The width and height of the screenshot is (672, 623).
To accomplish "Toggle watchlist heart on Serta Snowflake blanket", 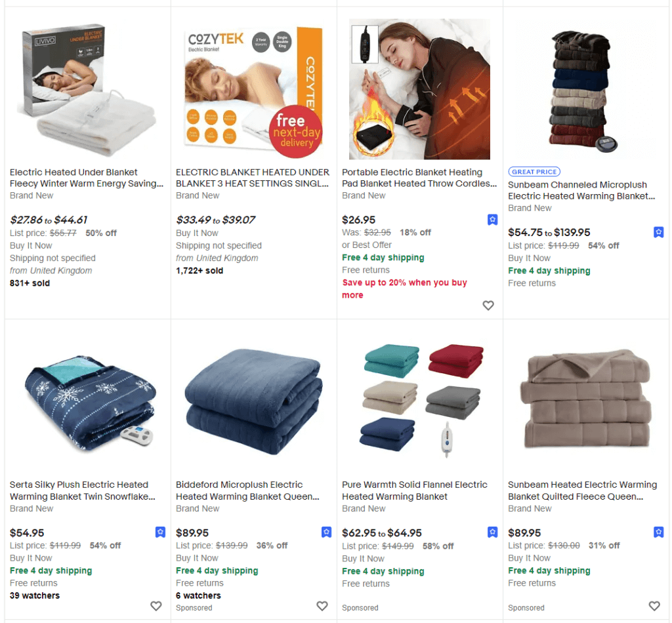I will (x=156, y=607).
